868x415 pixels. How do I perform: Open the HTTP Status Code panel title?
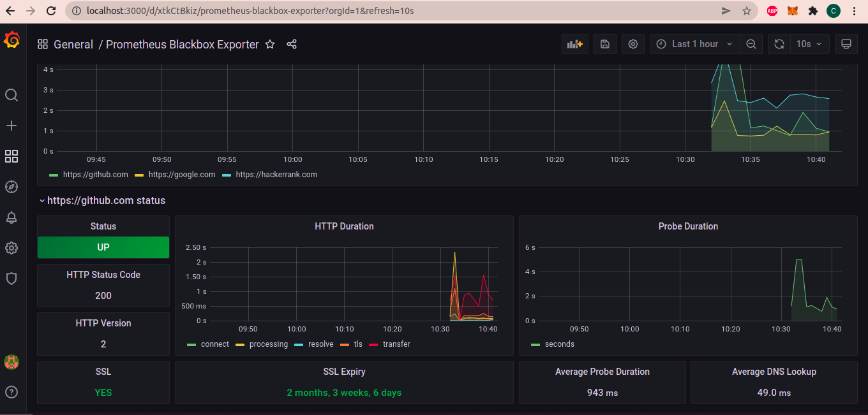103,275
